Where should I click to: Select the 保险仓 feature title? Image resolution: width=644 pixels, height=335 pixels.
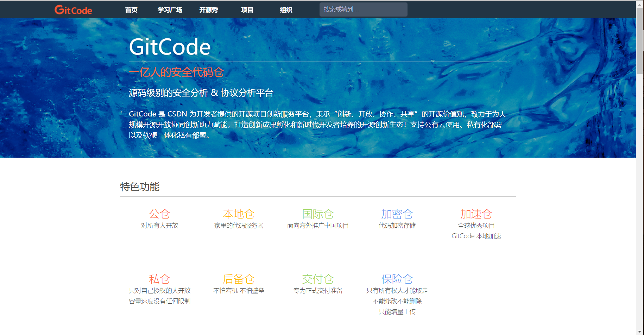(x=397, y=279)
